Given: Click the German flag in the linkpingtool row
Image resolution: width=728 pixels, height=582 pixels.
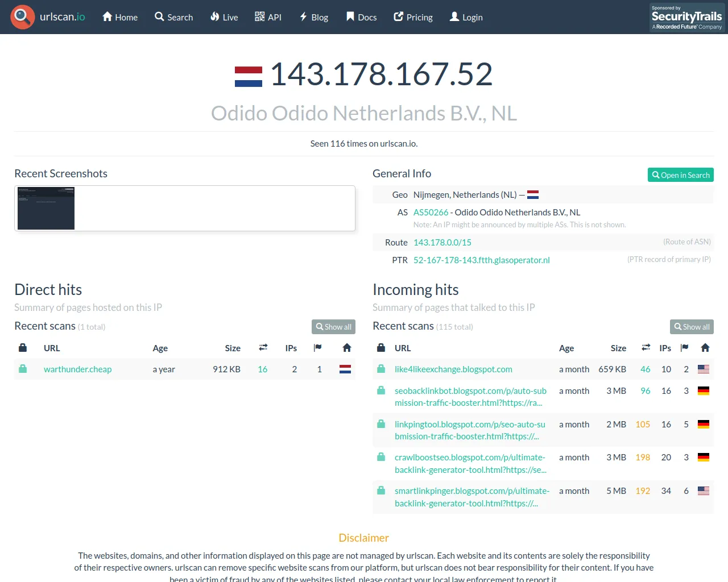Looking at the screenshot, I should pyautogui.click(x=704, y=424).
